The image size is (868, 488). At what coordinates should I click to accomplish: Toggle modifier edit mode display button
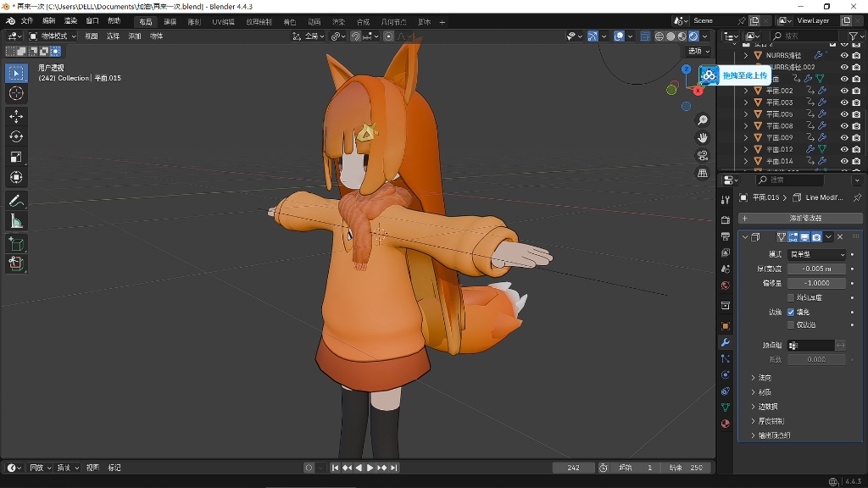tap(793, 237)
